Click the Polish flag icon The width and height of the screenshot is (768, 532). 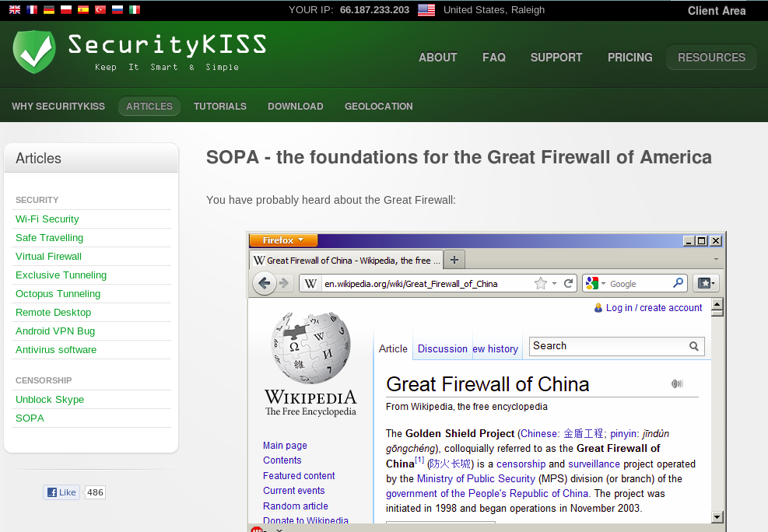coord(66,10)
